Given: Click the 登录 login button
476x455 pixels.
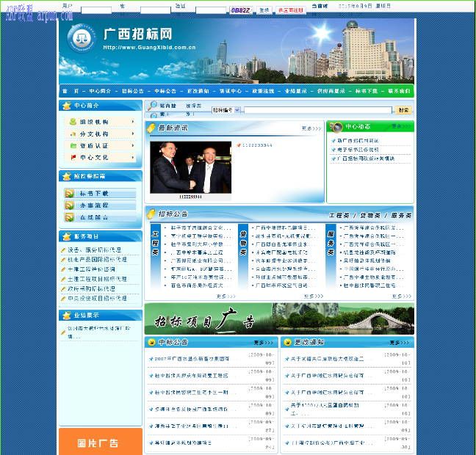Looking at the screenshot, I should click(x=264, y=10).
